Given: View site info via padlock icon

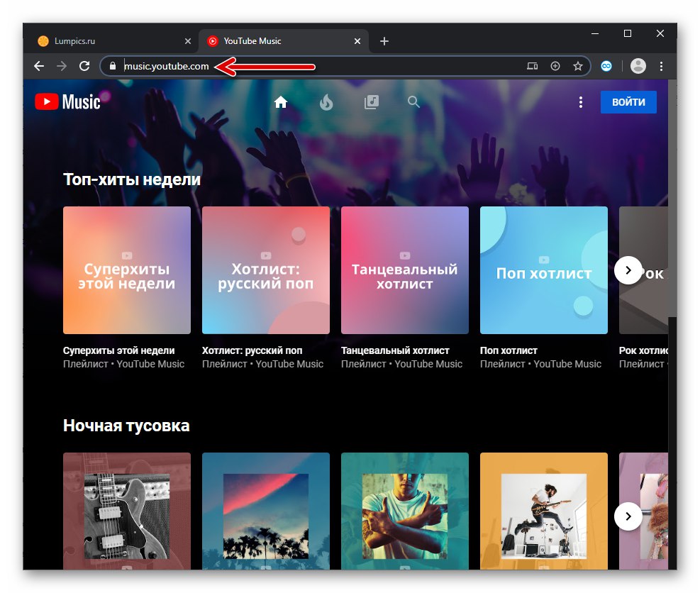Looking at the screenshot, I should pyautogui.click(x=113, y=66).
